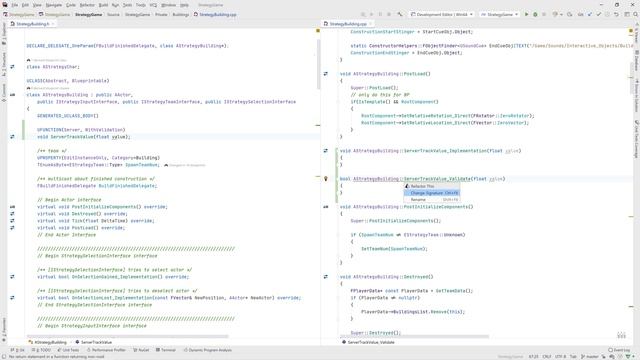Switch to the StrategyBuilding.h editor tab
The image size is (640, 360).
pos(32,24)
